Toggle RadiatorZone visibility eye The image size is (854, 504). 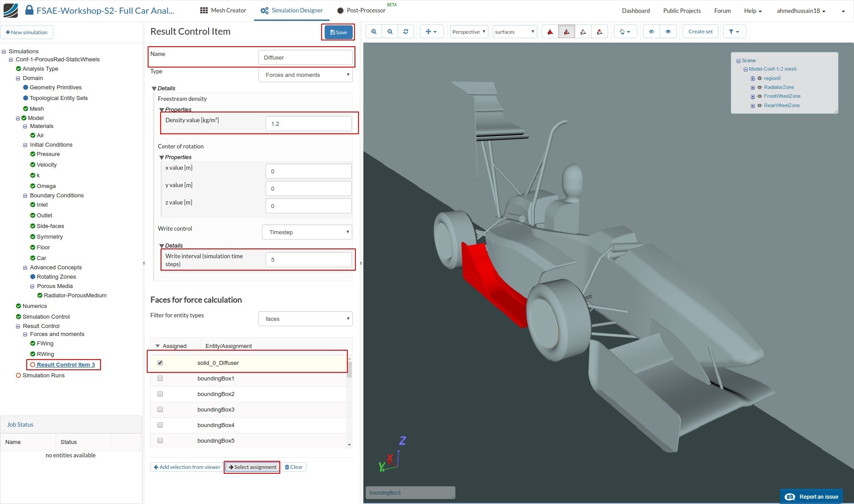(x=760, y=87)
